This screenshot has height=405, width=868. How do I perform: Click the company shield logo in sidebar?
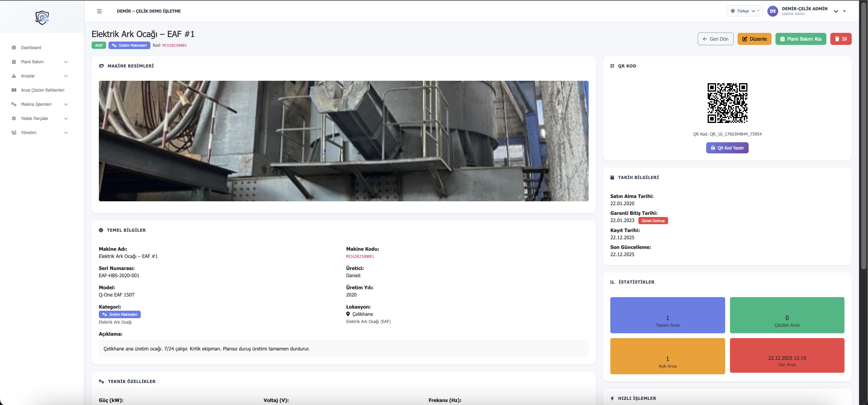(42, 17)
